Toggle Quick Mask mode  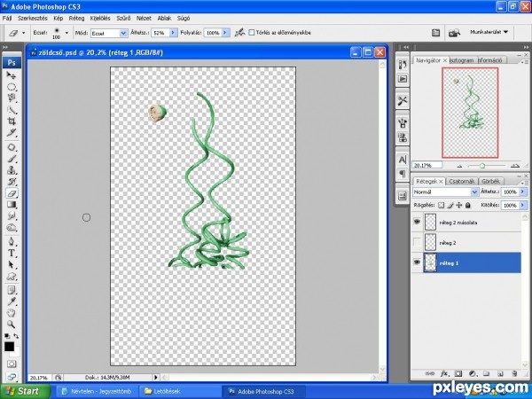coord(12,364)
